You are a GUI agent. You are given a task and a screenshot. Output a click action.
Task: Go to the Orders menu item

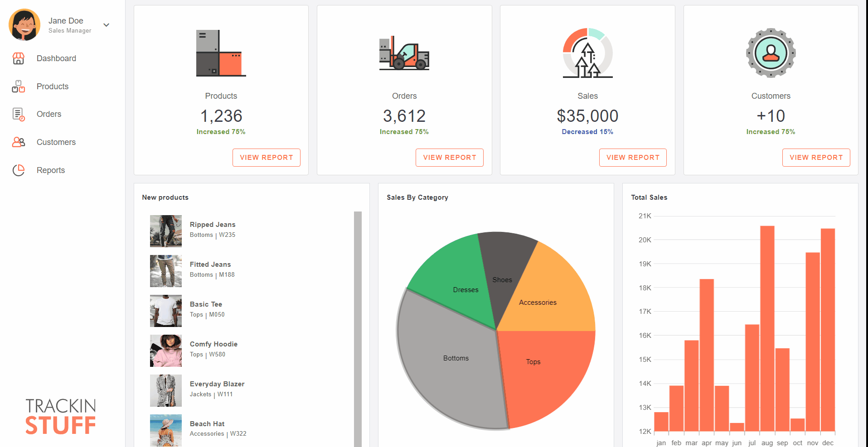pyautogui.click(x=49, y=114)
